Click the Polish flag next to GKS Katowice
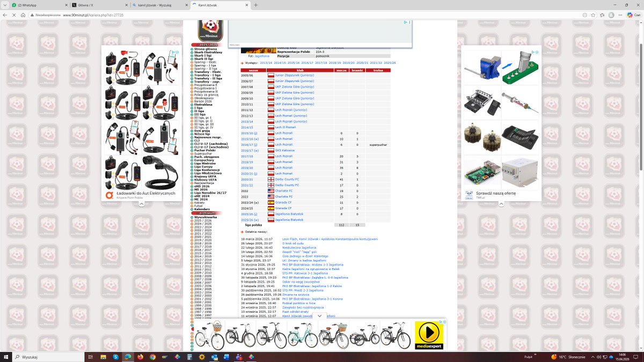 pos(270,151)
